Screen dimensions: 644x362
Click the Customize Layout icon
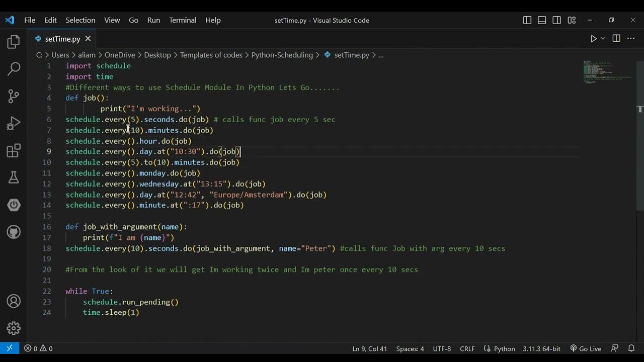[572, 20]
